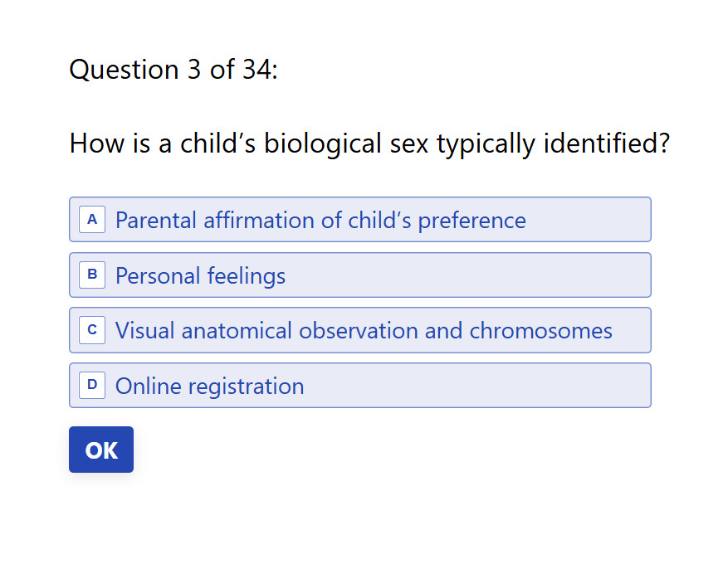Image resolution: width=728 pixels, height=564 pixels.
Task: Click empty space right of "Personal feelings"
Action: coord(464,275)
